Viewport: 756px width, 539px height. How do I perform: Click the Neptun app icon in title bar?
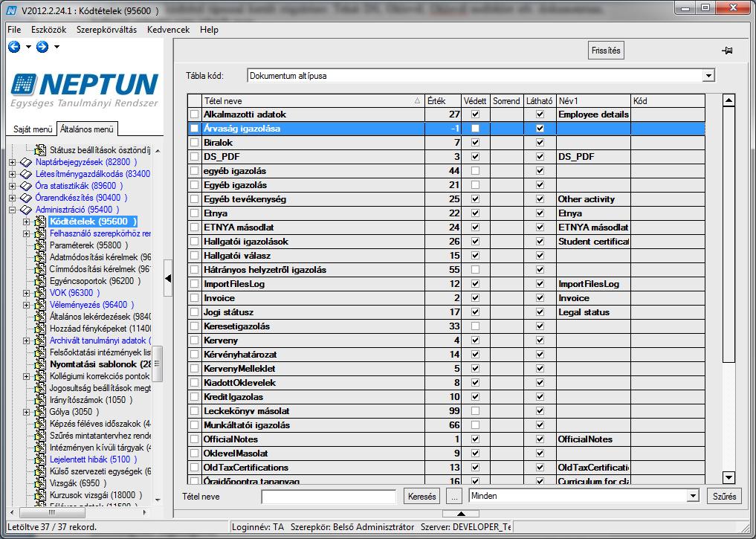click(12, 10)
